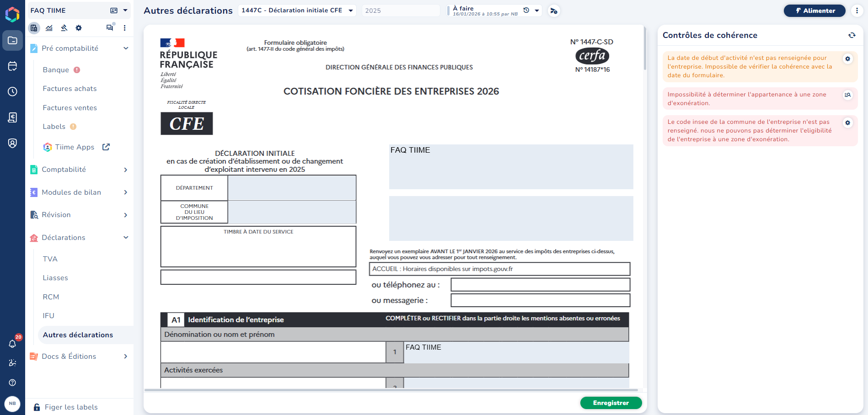Open the FAQ TIIME company dropdown arrow

125,11
